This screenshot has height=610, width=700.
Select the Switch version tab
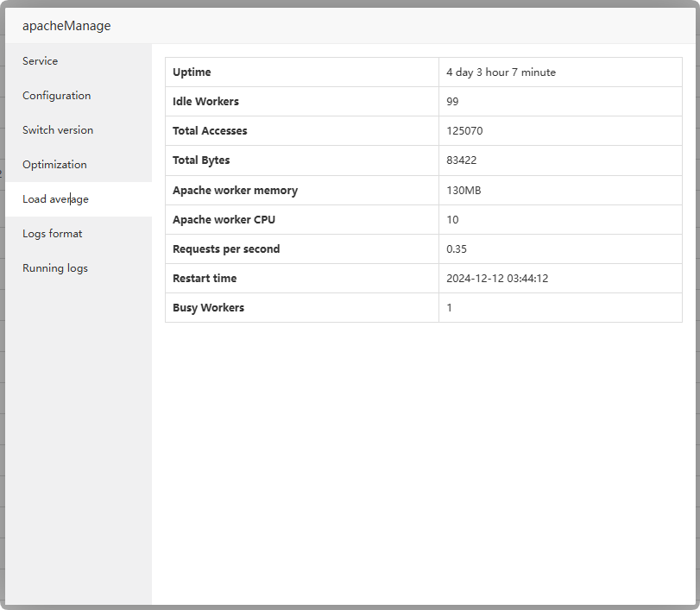pyautogui.click(x=58, y=130)
